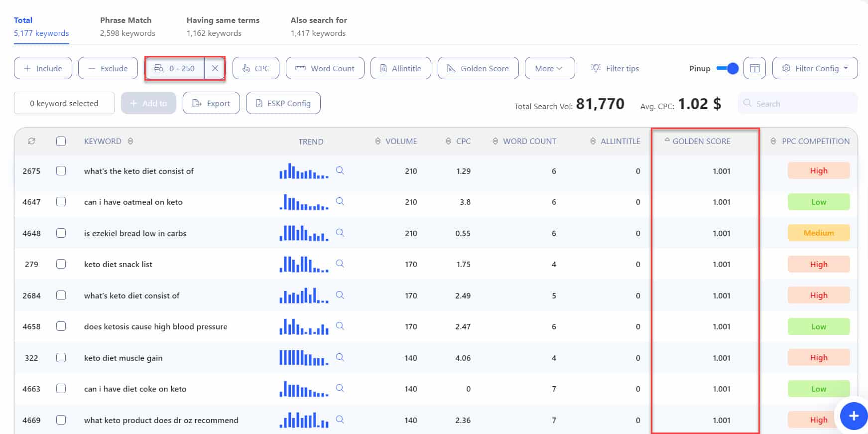Sort by Volume column arrows
The image size is (868, 434).
377,142
